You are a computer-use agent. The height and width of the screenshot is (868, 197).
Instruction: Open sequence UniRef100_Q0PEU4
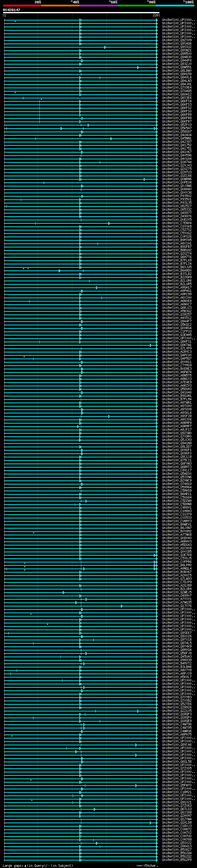click(177, 182)
